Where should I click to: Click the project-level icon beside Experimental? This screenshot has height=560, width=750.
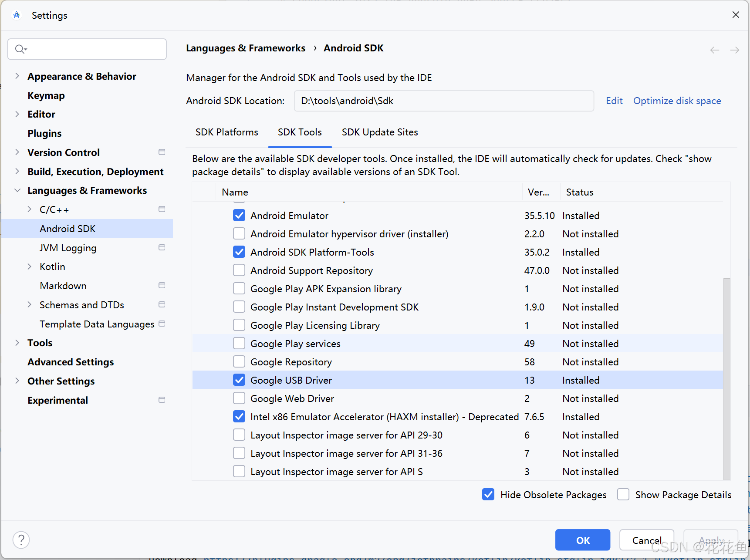tap(162, 400)
